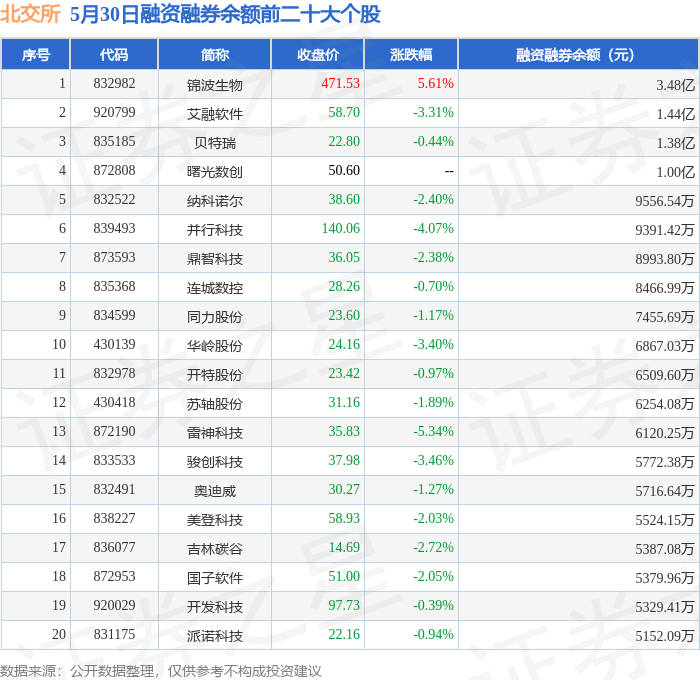Select stock name 锦波生物
This screenshot has width=700, height=680.
tap(215, 85)
